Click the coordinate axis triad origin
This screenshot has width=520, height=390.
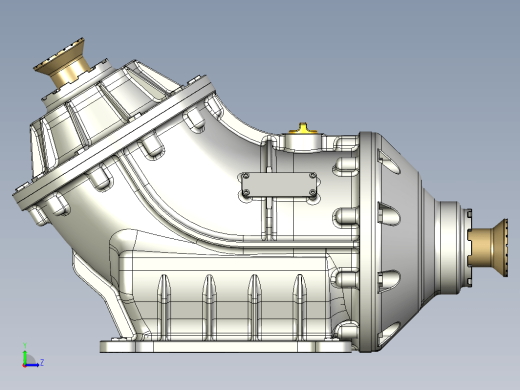24,365
